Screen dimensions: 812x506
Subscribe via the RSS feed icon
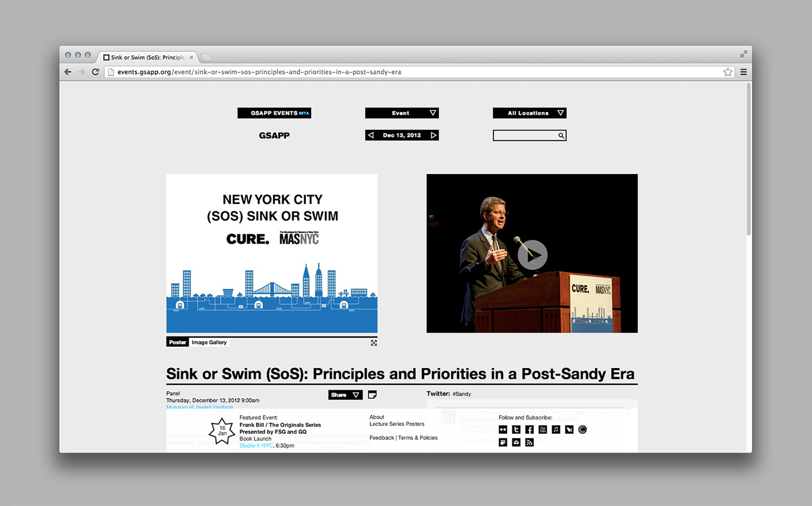point(529,443)
